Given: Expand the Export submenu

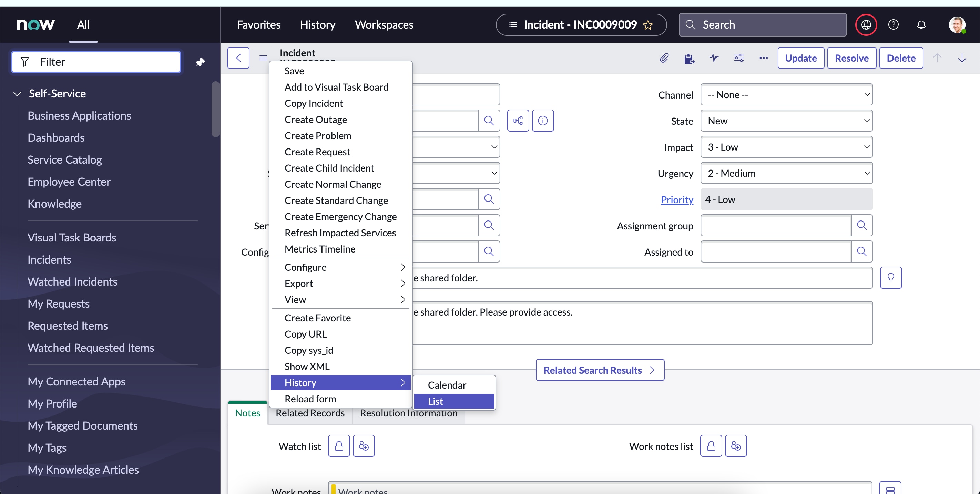Looking at the screenshot, I should 340,283.
